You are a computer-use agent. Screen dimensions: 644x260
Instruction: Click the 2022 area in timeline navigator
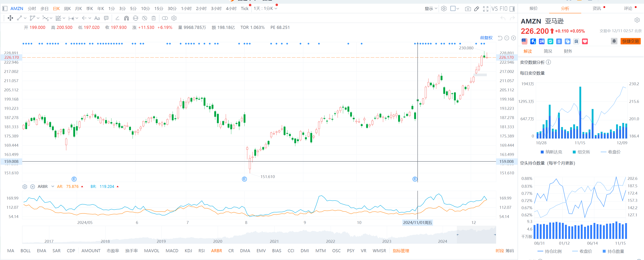point(330,241)
